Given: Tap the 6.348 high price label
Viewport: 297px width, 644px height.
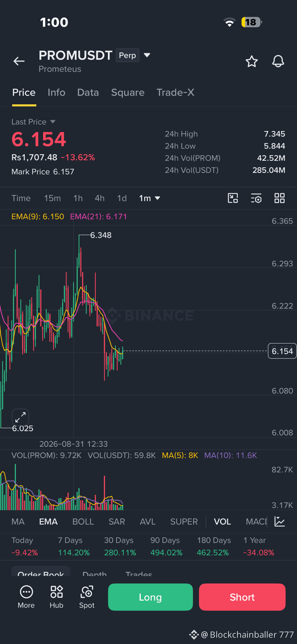Looking at the screenshot, I should coord(101,235).
